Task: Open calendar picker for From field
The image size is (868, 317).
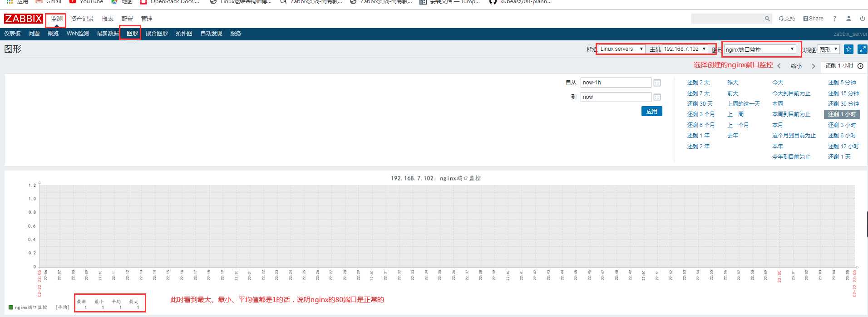Action: click(657, 83)
